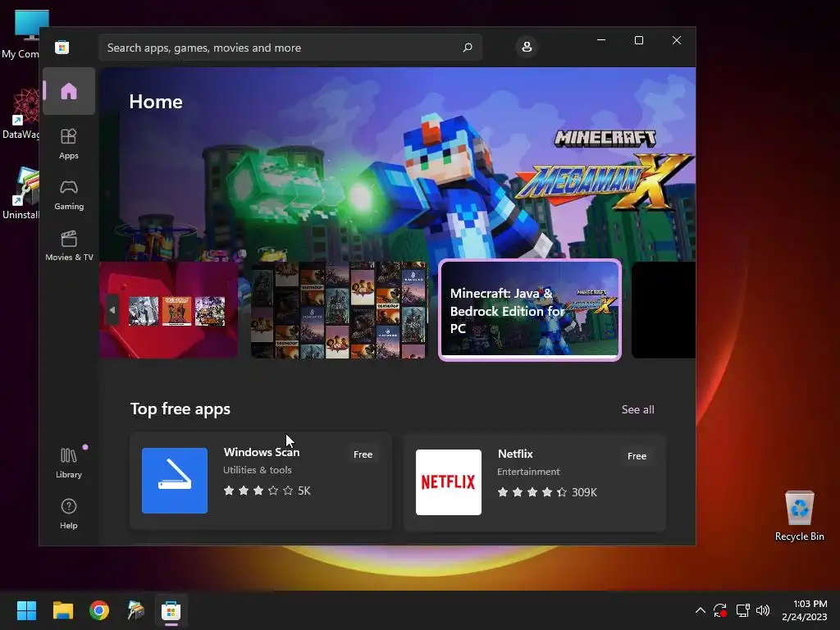Click the Microsoft Store taskbar icon
840x630 pixels.
[x=171, y=610]
